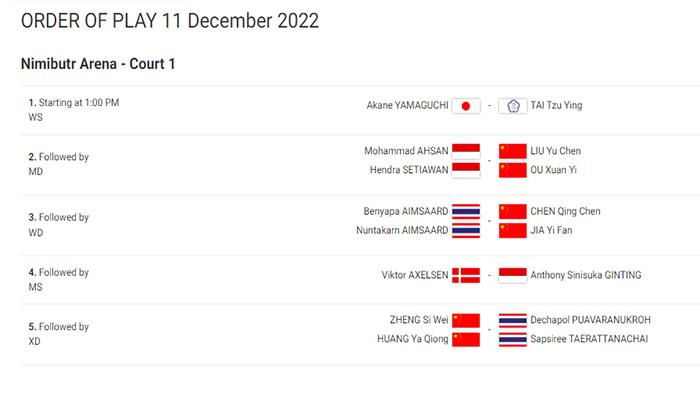
Task: Click the Denmark flag beside Viktor Axelsen
Action: [x=466, y=275]
